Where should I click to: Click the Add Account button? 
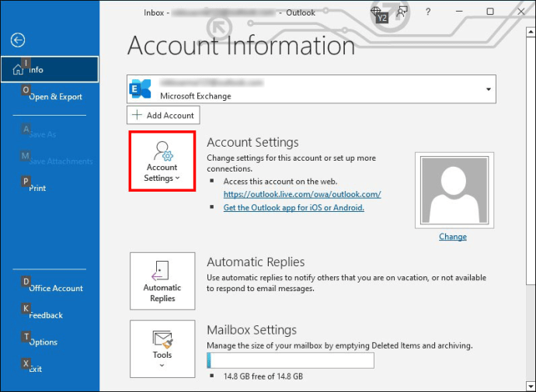[x=163, y=115]
